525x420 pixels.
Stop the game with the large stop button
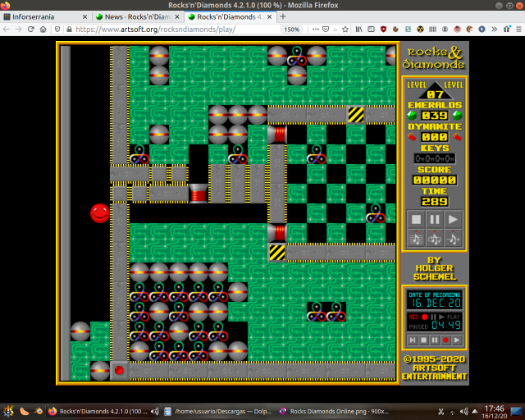(x=416, y=219)
